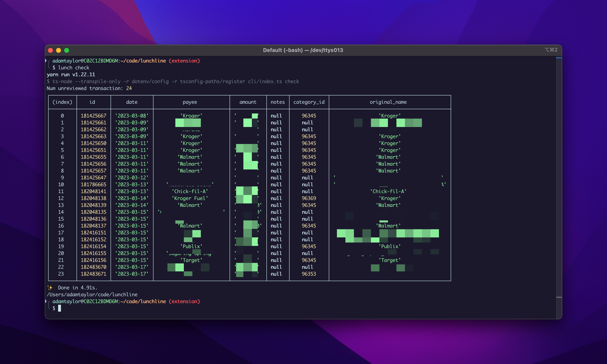Click 'Num unreviewed transaction: 24' line
This screenshot has width=607, height=364.
coord(89,88)
